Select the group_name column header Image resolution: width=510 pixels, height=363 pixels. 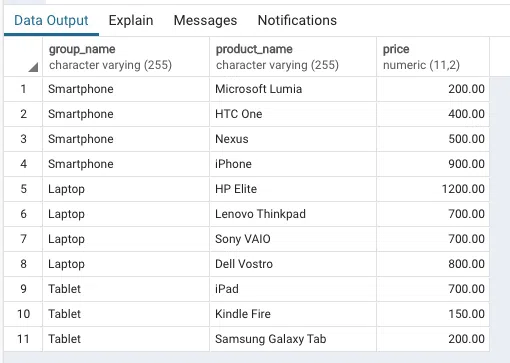126,57
